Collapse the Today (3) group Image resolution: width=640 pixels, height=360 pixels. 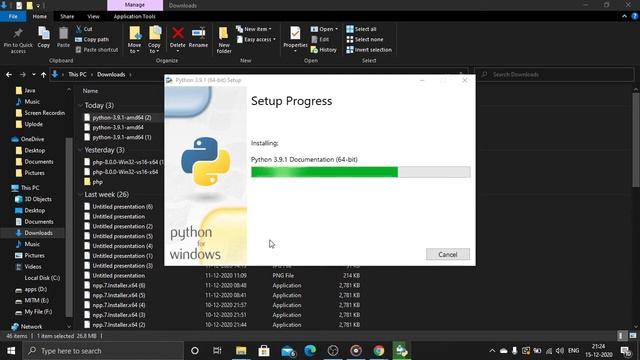click(80, 105)
